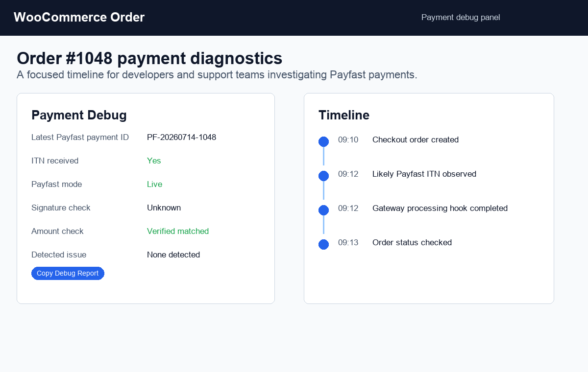This screenshot has height=372, width=588.
Task: Click the subtitle about investigating Payfast payments
Action: click(217, 75)
